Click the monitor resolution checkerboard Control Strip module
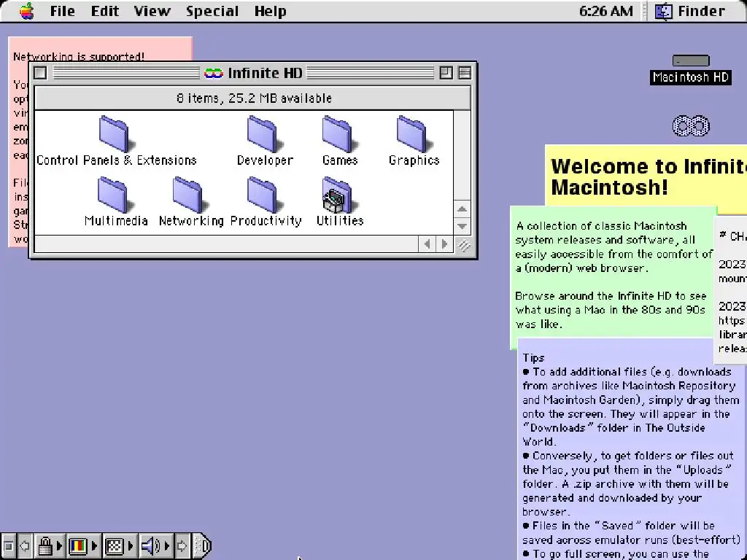This screenshot has height=560, width=747. (115, 545)
